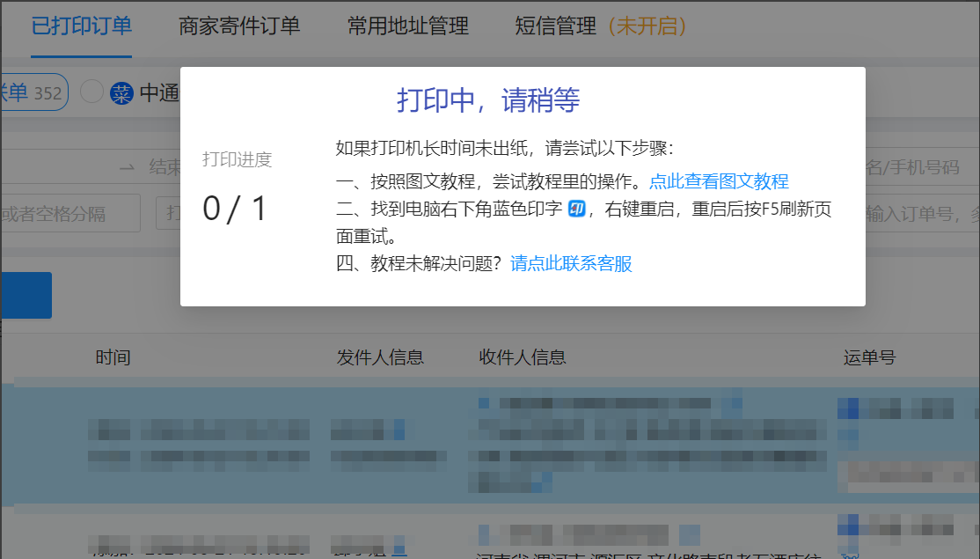Click the 收件人信息 column header
980x559 pixels.
pos(523,357)
